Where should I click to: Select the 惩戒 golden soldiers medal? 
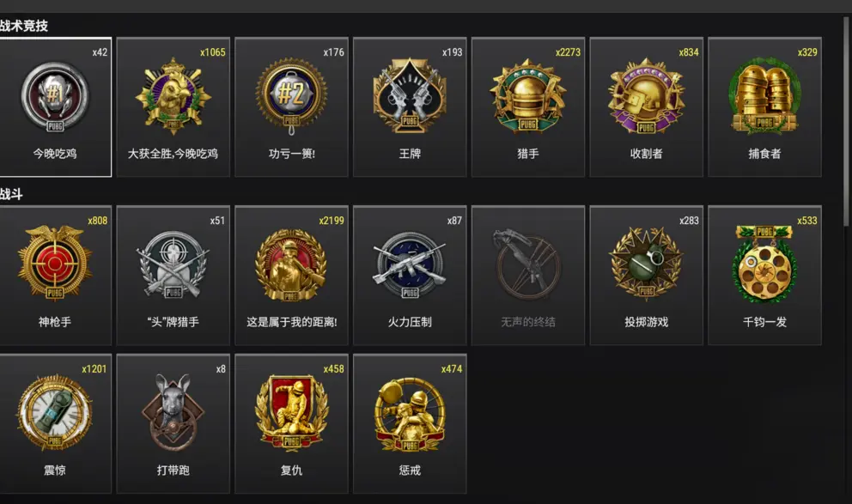tap(410, 423)
